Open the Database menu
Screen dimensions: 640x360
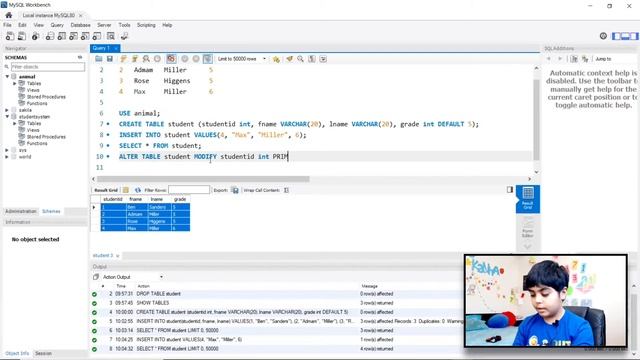[x=80, y=25]
